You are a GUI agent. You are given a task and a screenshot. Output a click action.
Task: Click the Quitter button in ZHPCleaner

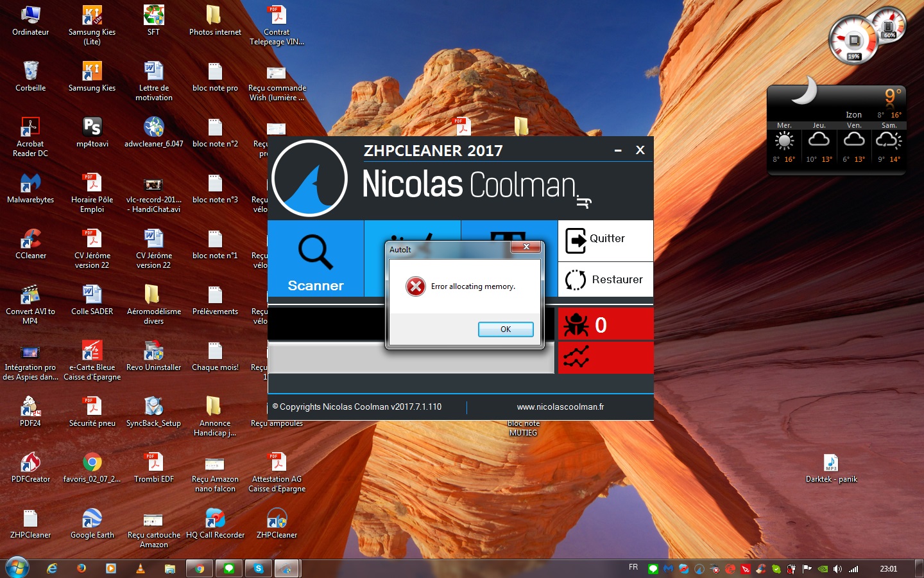606,240
